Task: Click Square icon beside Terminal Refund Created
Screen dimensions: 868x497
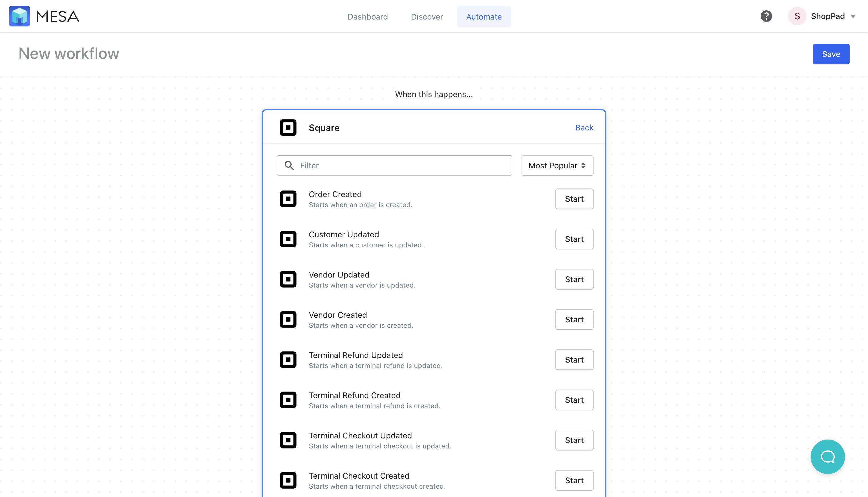Action: [288, 400]
